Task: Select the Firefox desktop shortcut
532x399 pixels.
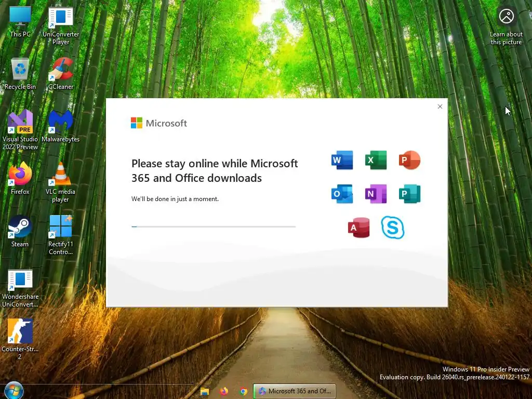Action: tap(20, 179)
